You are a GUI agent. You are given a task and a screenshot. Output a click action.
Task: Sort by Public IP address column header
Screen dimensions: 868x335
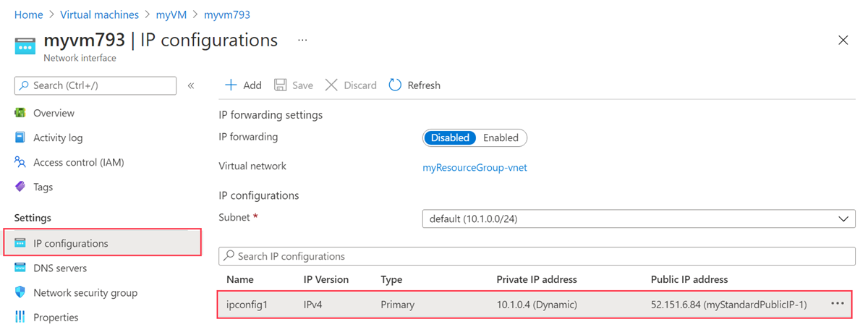tap(689, 279)
